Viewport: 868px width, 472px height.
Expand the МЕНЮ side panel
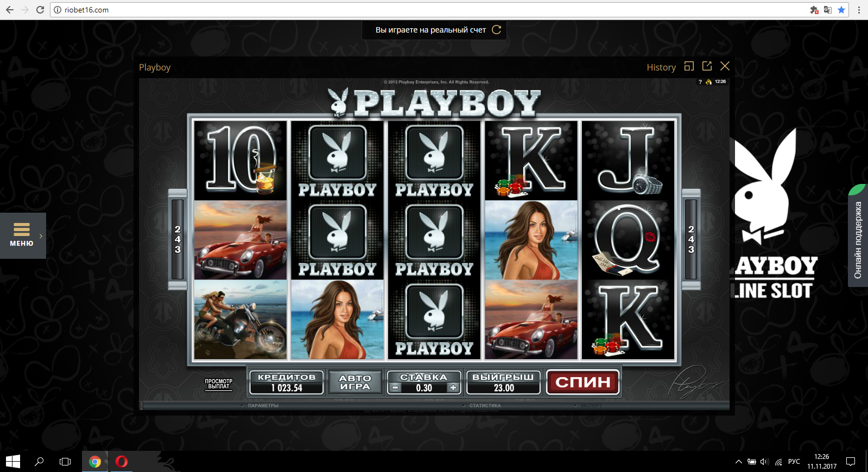tap(23, 235)
